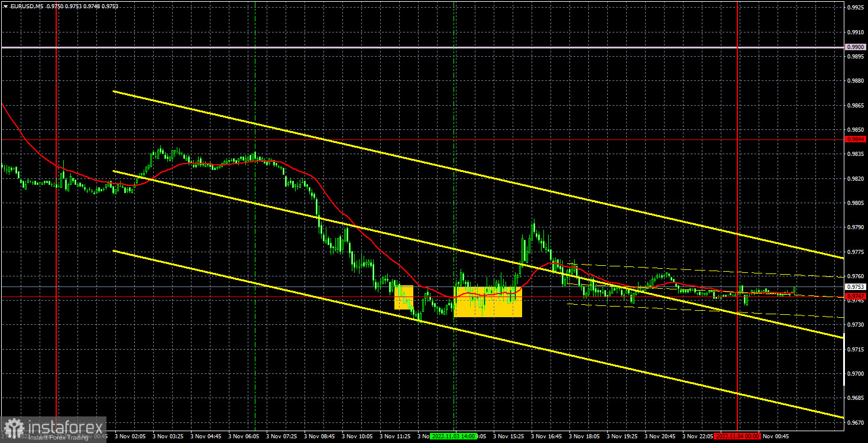868x443 pixels.
Task: Click the 3 Nov 04:45 time label
Action: (206, 437)
